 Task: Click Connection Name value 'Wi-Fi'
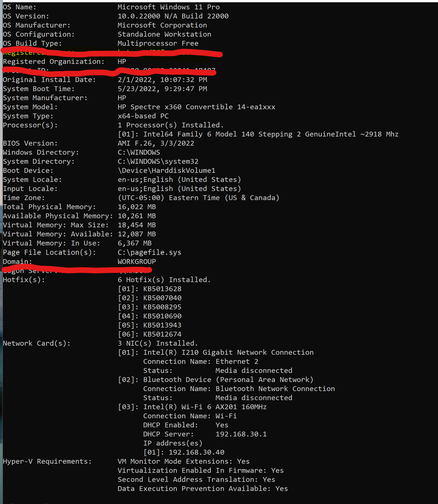click(226, 416)
